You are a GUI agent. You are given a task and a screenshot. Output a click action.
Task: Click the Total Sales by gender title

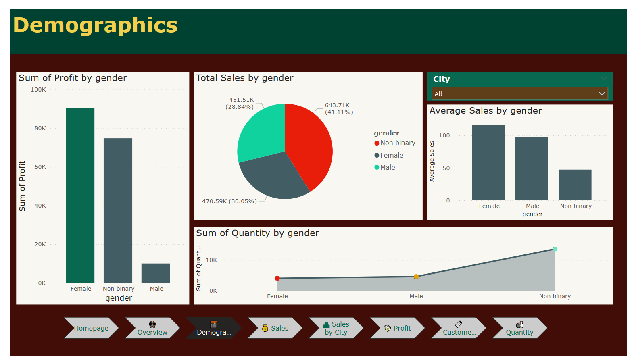(244, 78)
